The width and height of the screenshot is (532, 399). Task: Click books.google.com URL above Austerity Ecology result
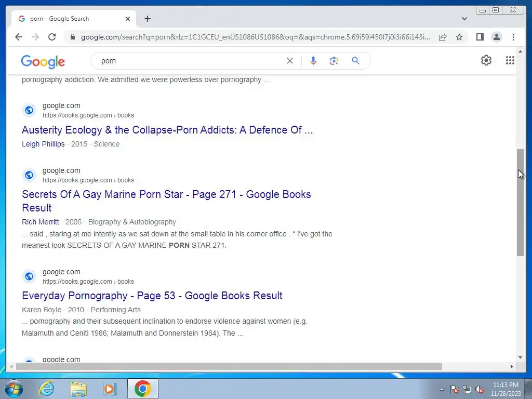pos(88,115)
